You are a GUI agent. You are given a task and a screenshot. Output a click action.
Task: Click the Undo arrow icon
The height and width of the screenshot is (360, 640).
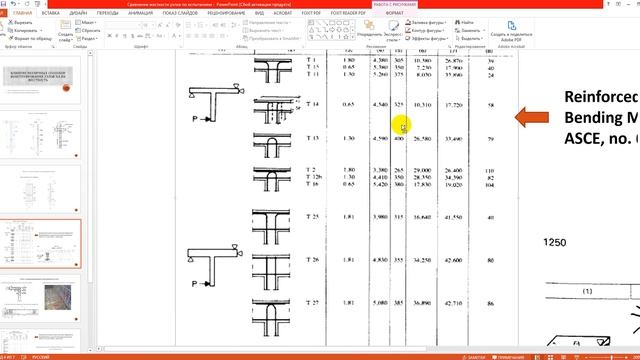(x=13, y=4)
